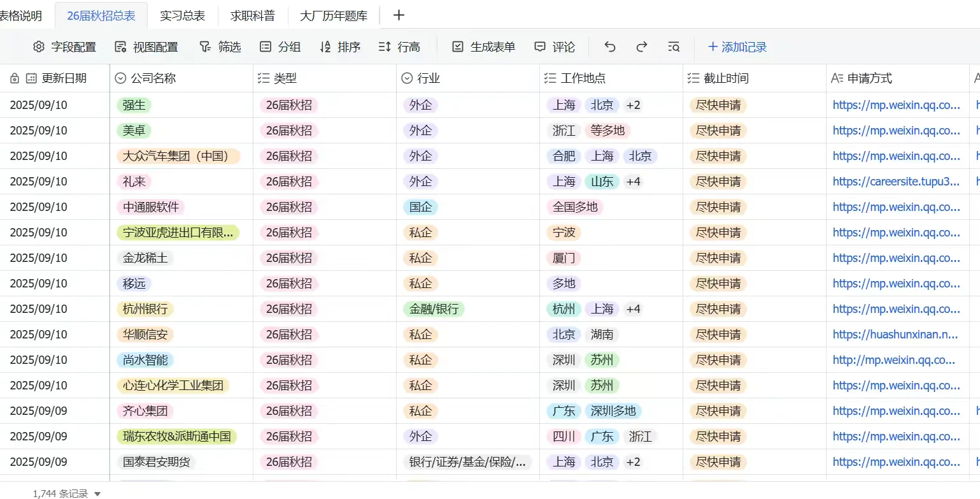Adjust 行高 row height
980x499 pixels.
tap(399, 47)
